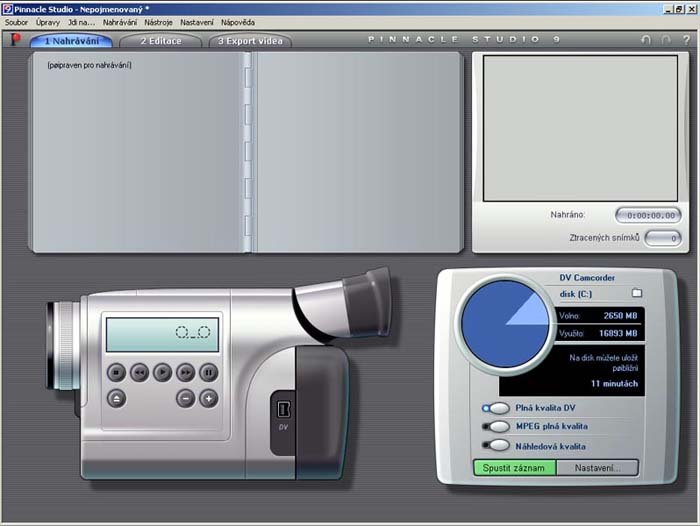Click the rewind button on the camcorder
This screenshot has height=526, width=700.
tap(139, 372)
